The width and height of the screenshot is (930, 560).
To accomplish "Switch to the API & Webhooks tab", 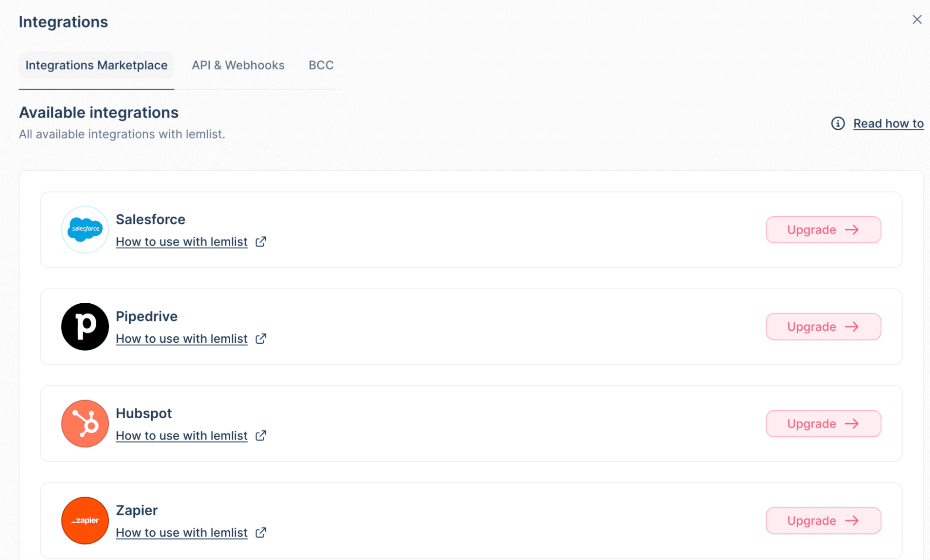I will click(x=238, y=65).
